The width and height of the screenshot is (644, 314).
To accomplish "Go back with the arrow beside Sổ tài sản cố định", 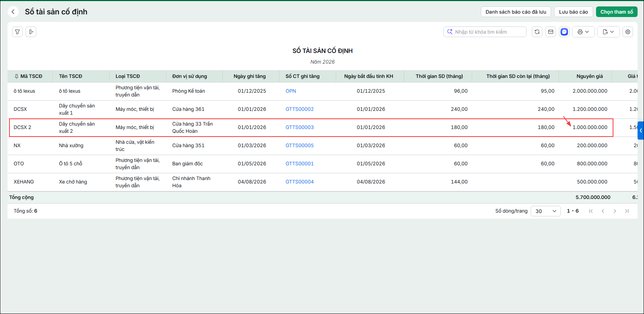I will (x=13, y=12).
